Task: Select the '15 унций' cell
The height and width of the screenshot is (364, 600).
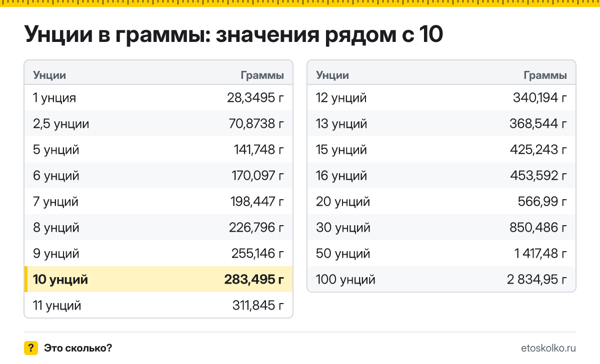Action: [341, 149]
